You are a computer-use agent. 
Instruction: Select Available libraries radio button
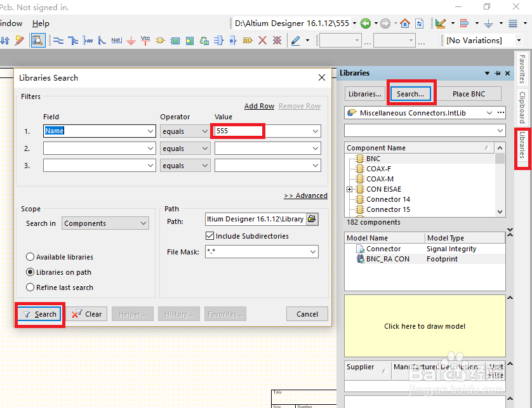pyautogui.click(x=30, y=257)
